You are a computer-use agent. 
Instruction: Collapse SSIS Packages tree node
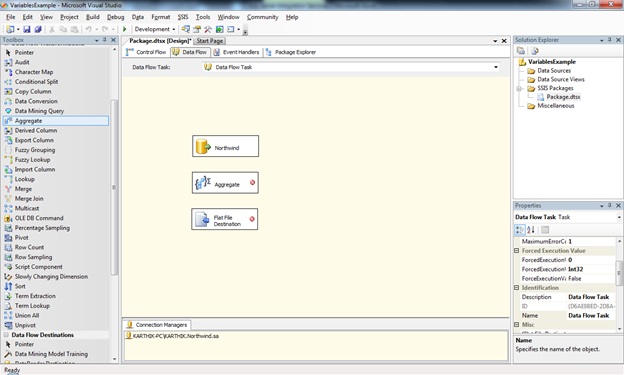click(x=519, y=88)
